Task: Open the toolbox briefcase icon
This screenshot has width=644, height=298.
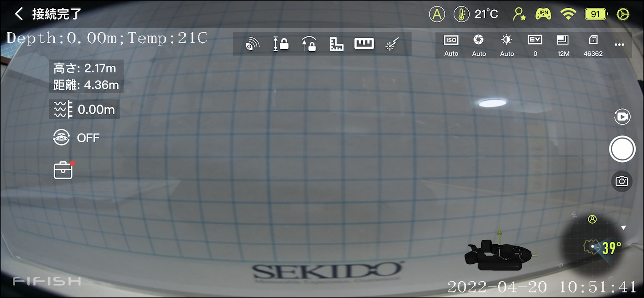Action: 63,170
